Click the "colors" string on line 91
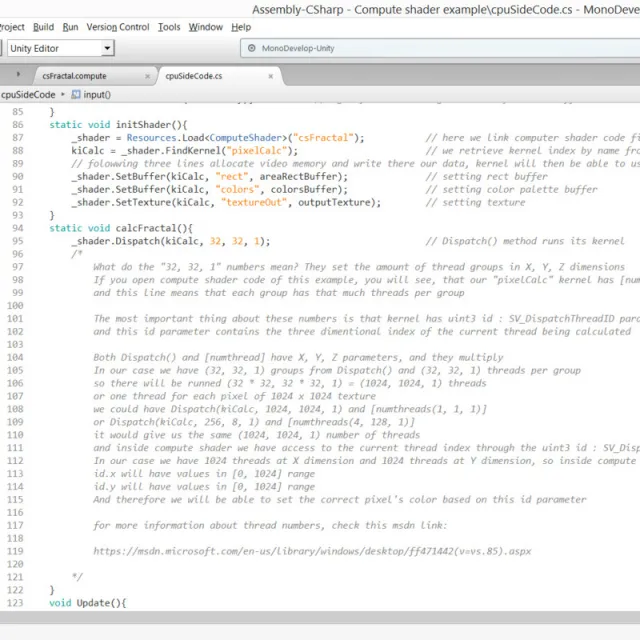 [237, 189]
